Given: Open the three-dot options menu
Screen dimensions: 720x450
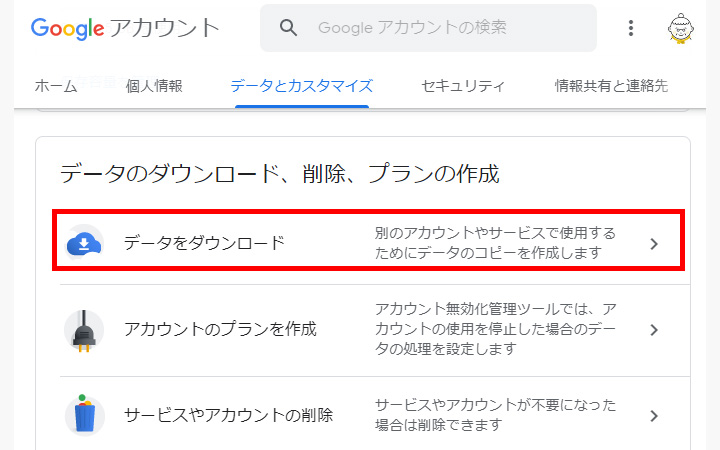Looking at the screenshot, I should pos(631,28).
